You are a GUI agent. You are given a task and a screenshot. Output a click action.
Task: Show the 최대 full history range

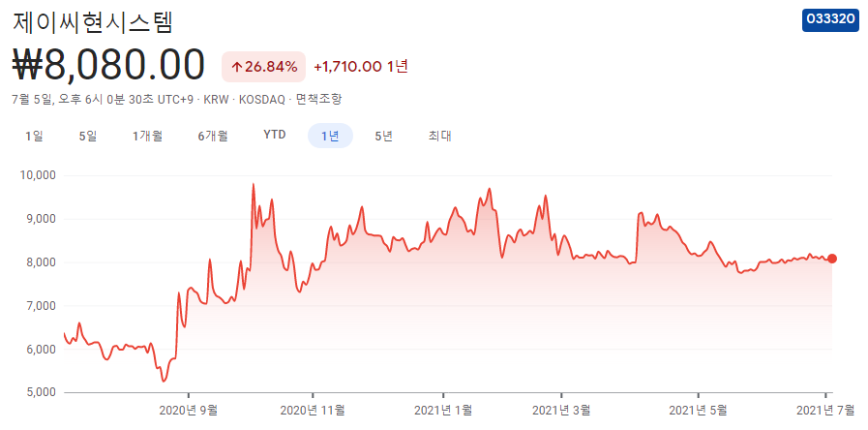(440, 136)
